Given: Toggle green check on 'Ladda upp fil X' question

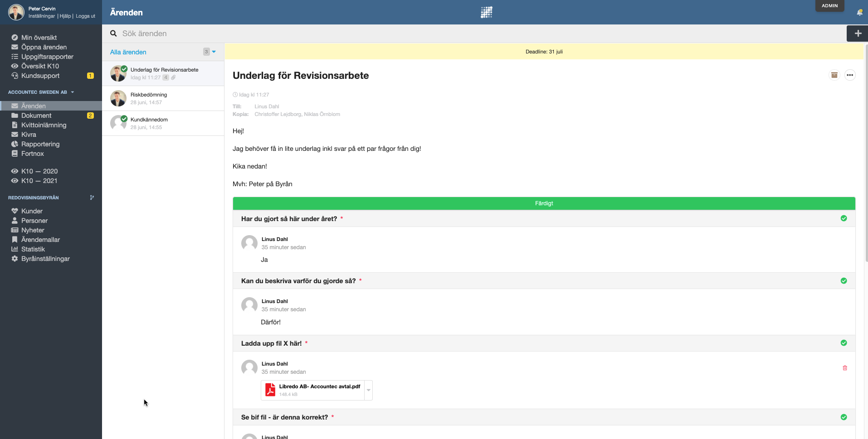Looking at the screenshot, I should tap(844, 343).
